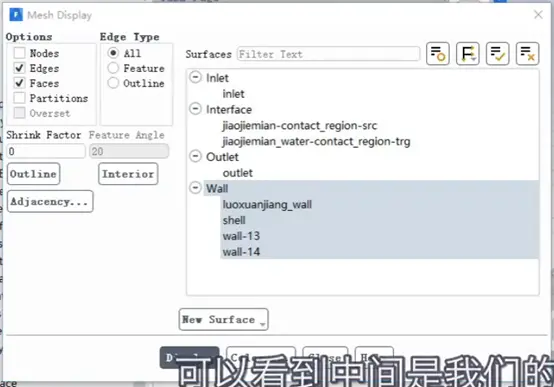
Task: Open the Adjacency... dialog
Action: (x=50, y=201)
